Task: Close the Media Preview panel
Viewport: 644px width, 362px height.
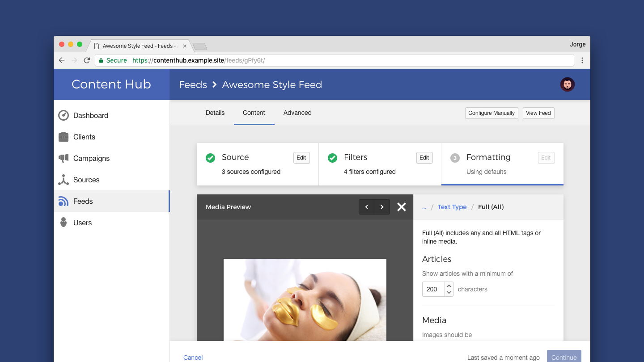Action: pos(402,207)
